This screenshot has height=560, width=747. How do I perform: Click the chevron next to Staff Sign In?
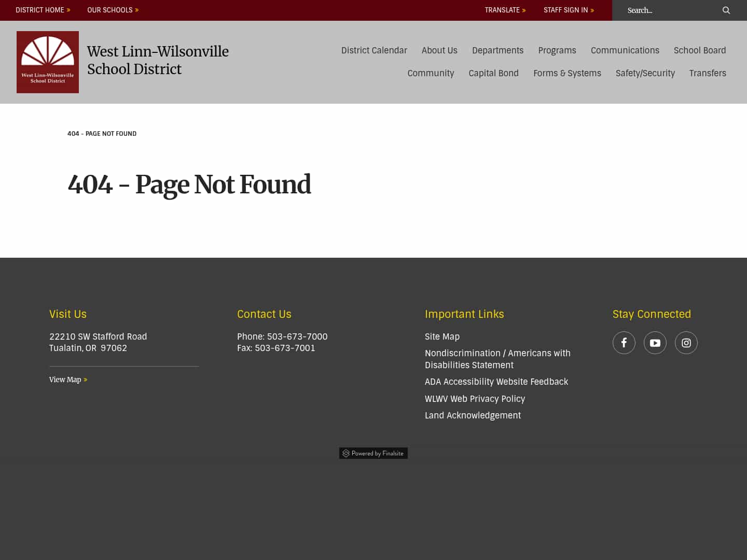(592, 10)
